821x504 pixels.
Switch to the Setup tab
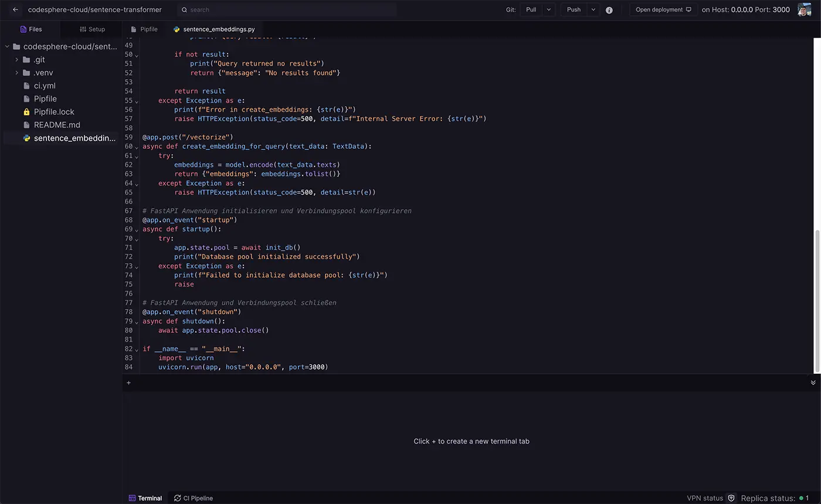coord(92,29)
